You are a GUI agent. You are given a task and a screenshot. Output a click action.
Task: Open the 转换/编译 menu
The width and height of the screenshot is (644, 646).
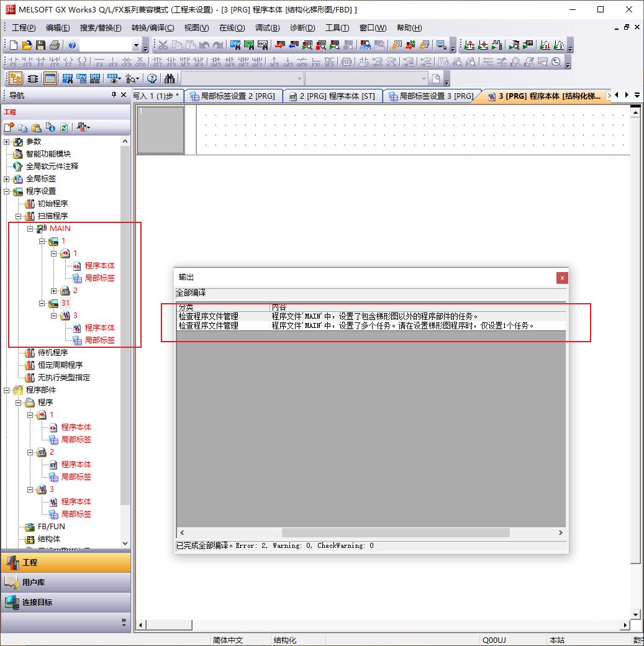coord(153,28)
